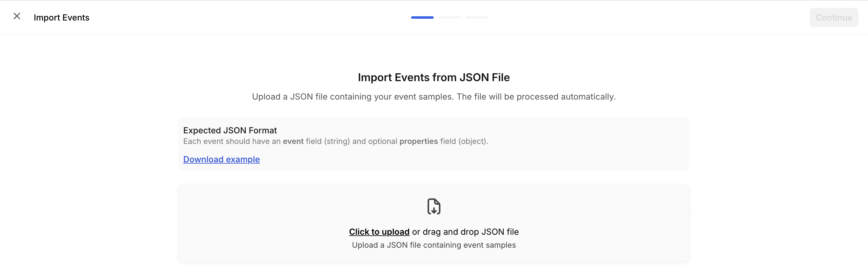Click the 'Import Events from JSON File' heading

coord(434,78)
